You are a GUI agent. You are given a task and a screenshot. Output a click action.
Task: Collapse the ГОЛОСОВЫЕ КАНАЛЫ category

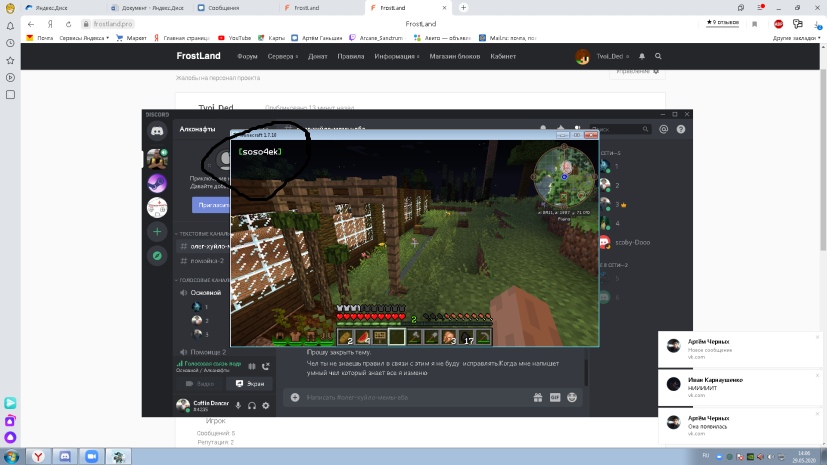203,280
